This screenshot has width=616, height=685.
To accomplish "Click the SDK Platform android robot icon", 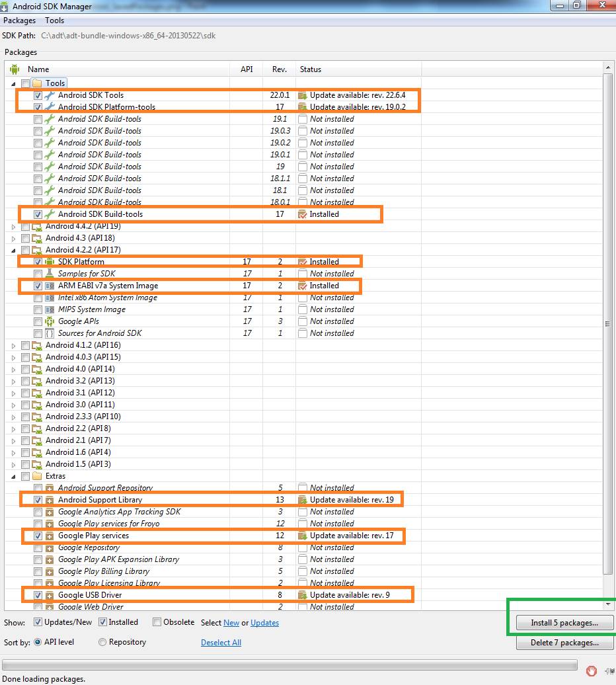I will pyautogui.click(x=50, y=262).
